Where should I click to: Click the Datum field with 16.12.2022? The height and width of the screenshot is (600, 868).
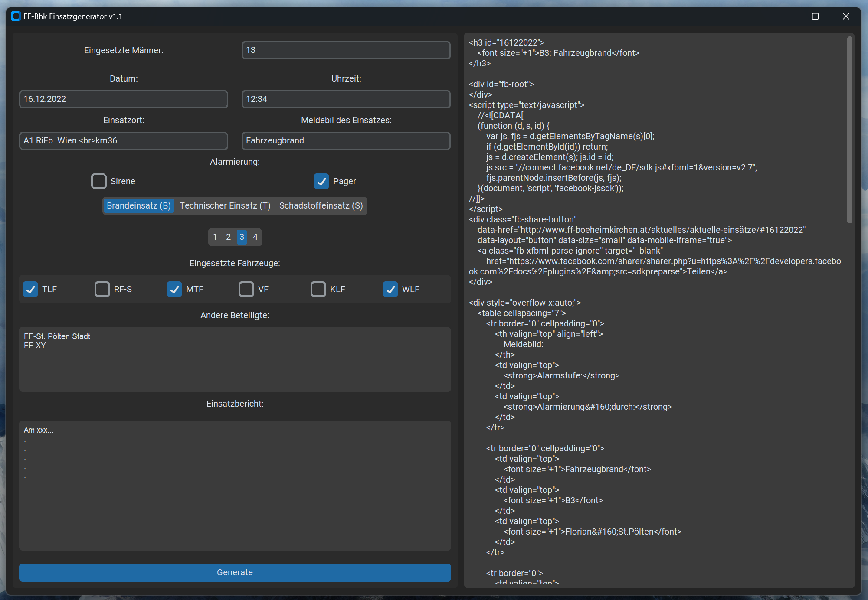(124, 99)
